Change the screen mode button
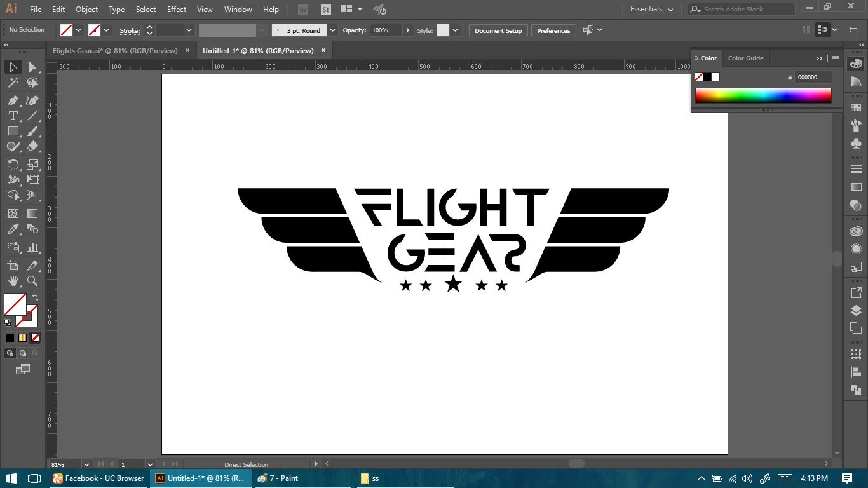Image resolution: width=868 pixels, height=488 pixels. click(x=23, y=369)
